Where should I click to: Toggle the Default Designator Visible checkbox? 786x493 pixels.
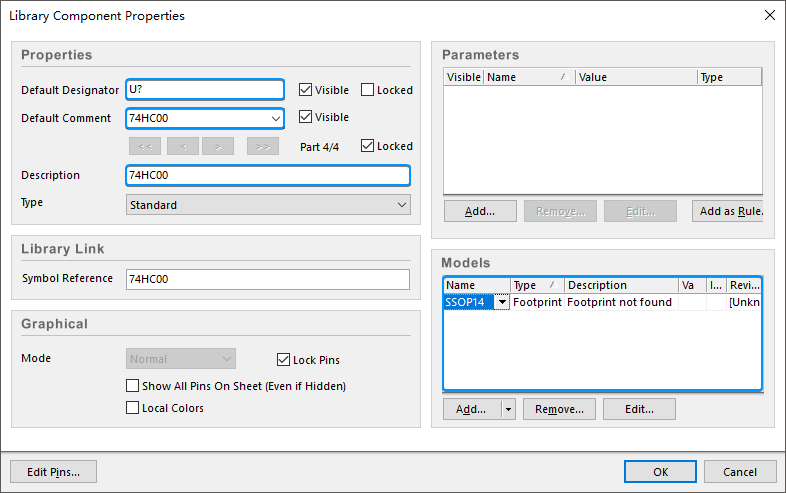coord(305,90)
